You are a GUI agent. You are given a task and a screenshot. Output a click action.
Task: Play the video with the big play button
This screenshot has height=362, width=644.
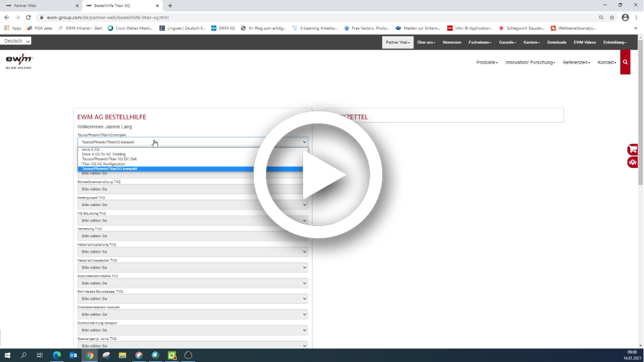pyautogui.click(x=318, y=175)
